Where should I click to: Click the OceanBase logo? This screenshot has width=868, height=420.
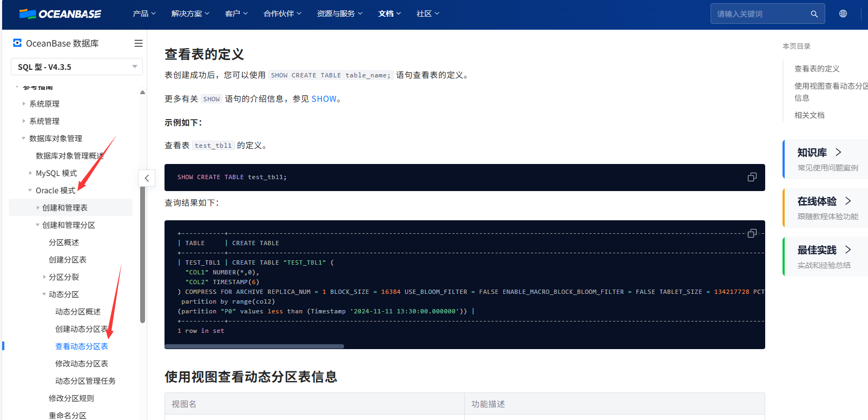[60, 14]
